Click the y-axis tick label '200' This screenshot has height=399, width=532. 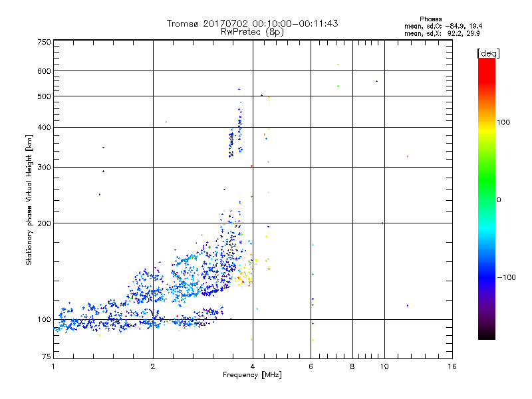44,223
